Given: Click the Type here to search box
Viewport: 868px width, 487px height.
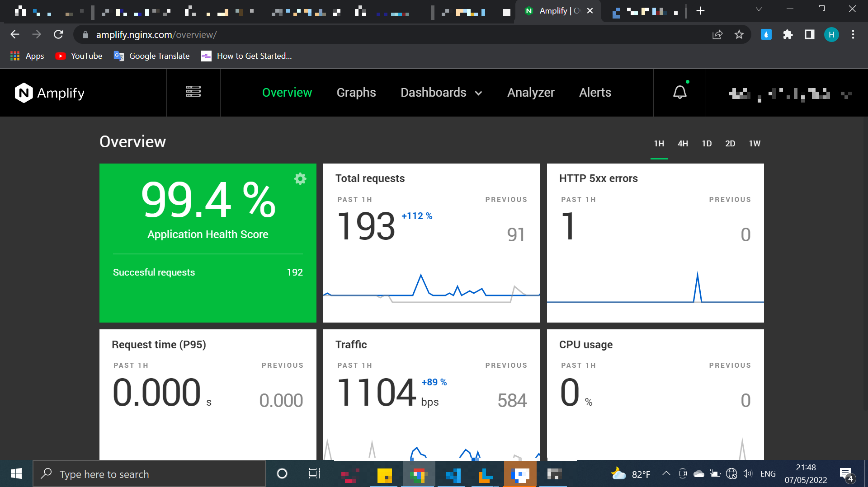Looking at the screenshot, I should click(149, 473).
